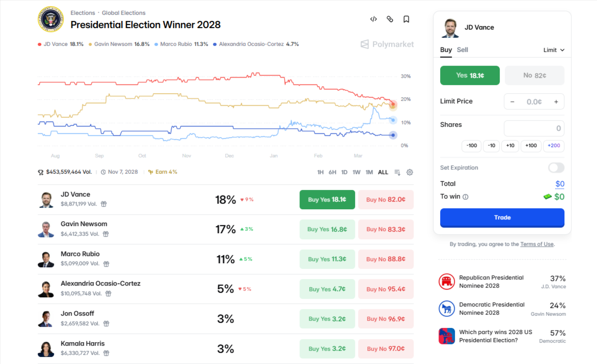Increase Limit Price with plus stepper
The height and width of the screenshot is (364, 597).
pyautogui.click(x=556, y=101)
